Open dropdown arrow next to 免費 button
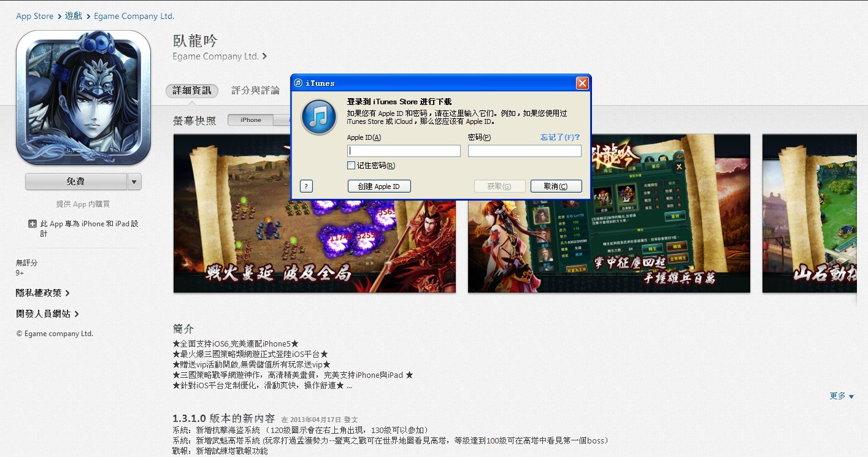This screenshot has width=868, height=457. [134, 182]
